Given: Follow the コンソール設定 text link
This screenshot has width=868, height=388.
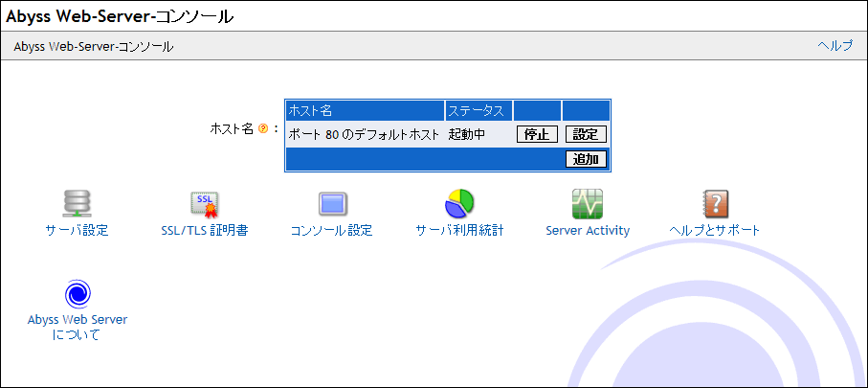Looking at the screenshot, I should point(331,231).
